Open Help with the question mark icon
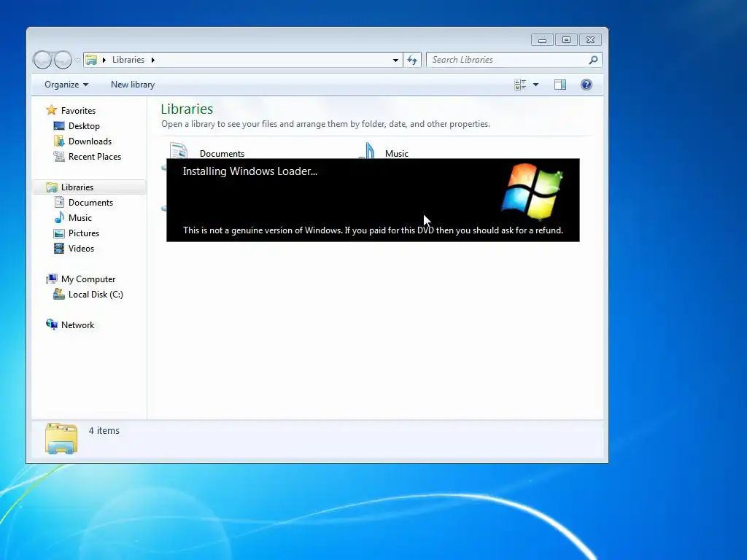This screenshot has width=747, height=560. tap(587, 85)
